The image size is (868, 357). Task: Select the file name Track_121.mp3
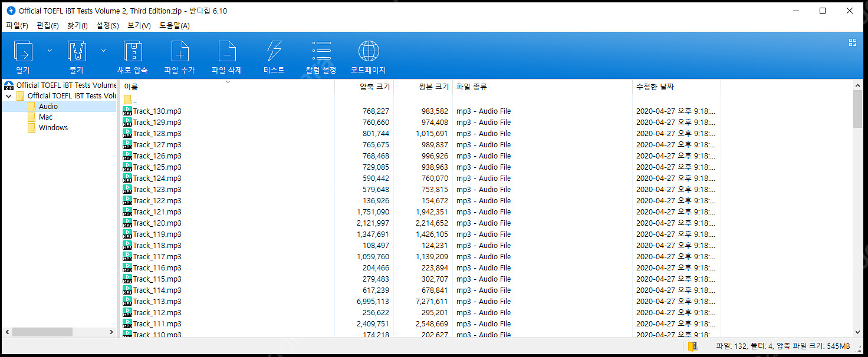(157, 212)
